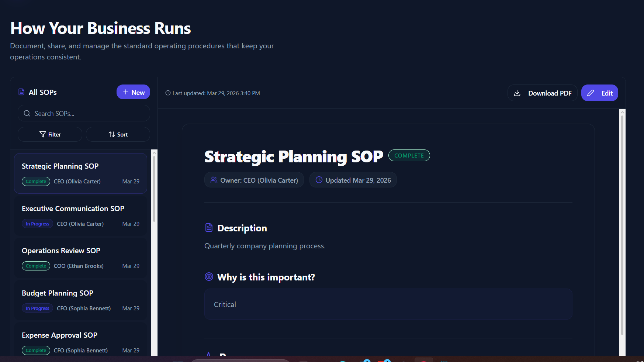Click Complete badge on Expense Approval card

pos(36,350)
